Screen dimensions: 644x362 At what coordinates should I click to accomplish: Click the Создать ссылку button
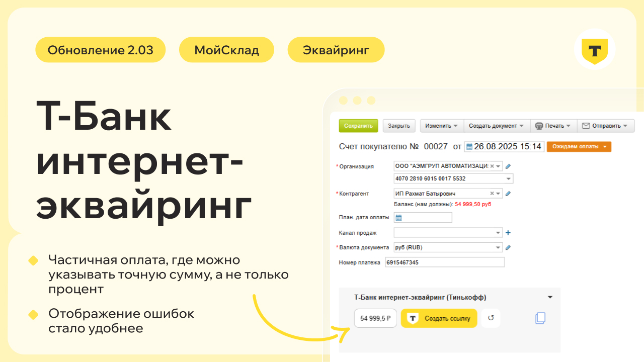439,318
